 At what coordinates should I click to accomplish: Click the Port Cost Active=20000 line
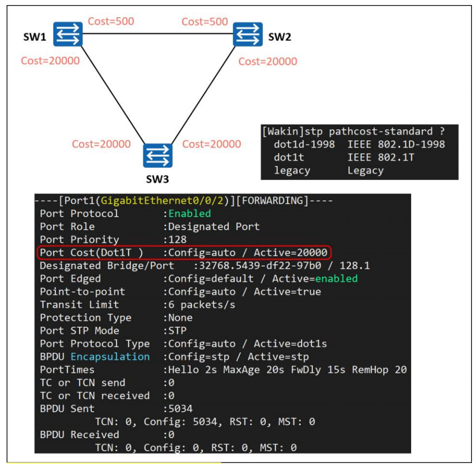pyautogui.click(x=184, y=253)
